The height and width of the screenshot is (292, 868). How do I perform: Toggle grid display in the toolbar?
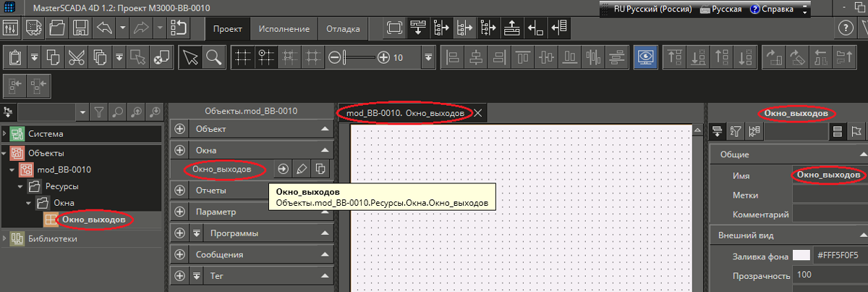(242, 57)
